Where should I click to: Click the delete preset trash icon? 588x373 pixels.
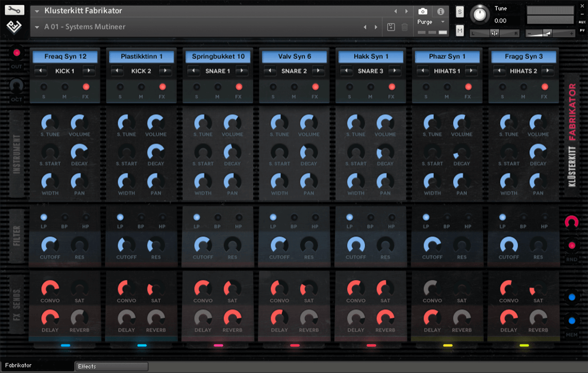click(x=405, y=27)
